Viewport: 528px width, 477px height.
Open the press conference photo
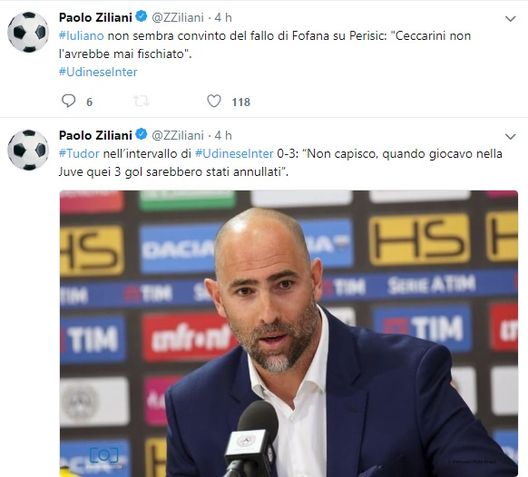click(x=289, y=333)
